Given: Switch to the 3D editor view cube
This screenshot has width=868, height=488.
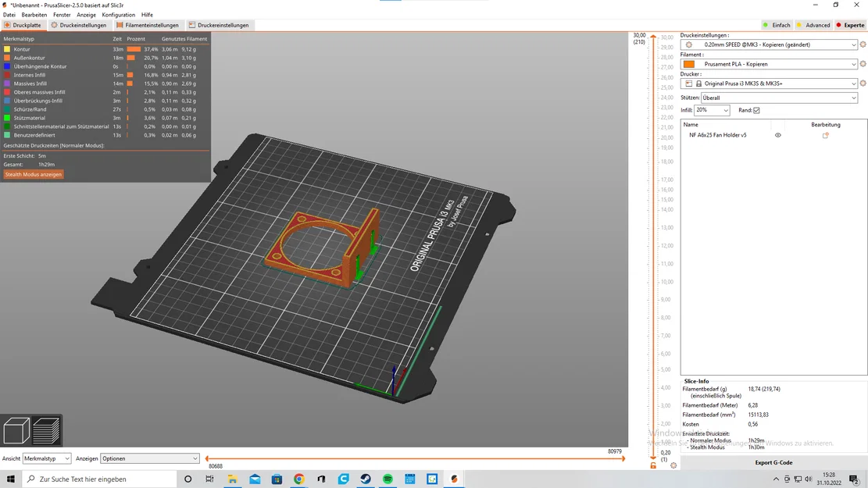Looking at the screenshot, I should point(16,430).
